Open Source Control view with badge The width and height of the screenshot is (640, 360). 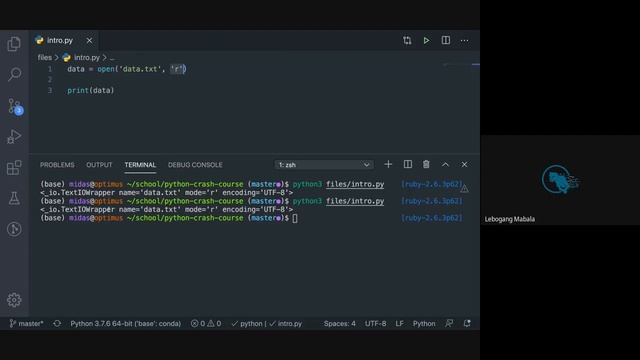tap(15, 106)
